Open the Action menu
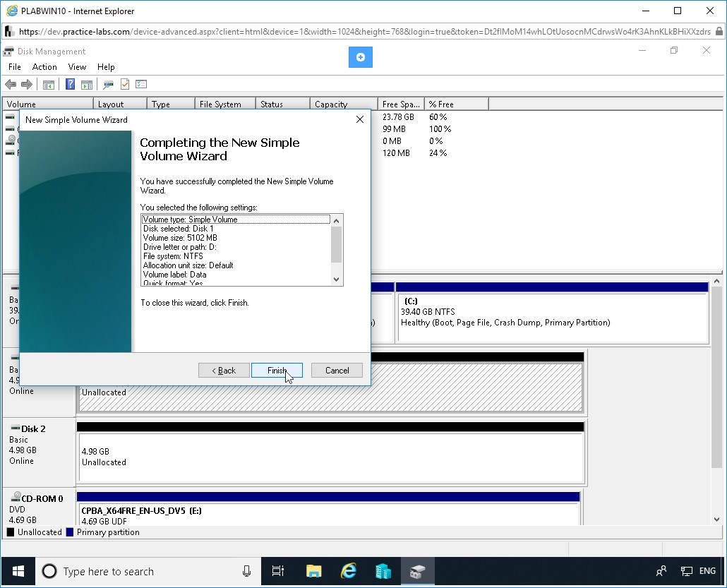Screen dimensions: 727x588 pos(44,67)
